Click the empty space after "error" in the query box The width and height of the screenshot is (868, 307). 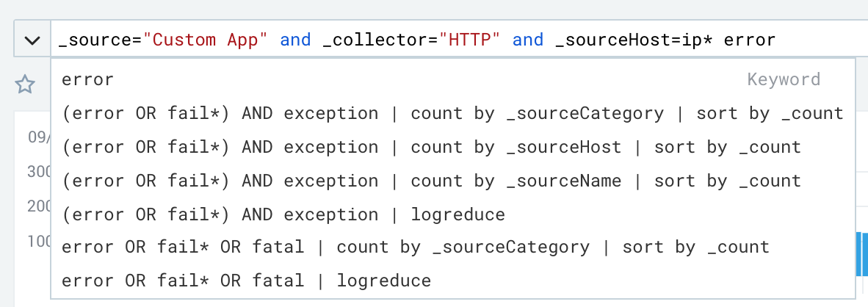pyautogui.click(x=822, y=40)
